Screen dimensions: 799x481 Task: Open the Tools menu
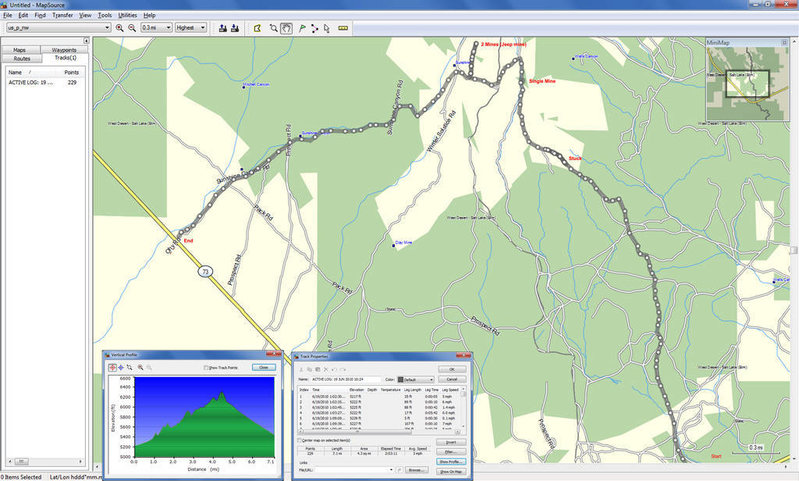point(104,15)
